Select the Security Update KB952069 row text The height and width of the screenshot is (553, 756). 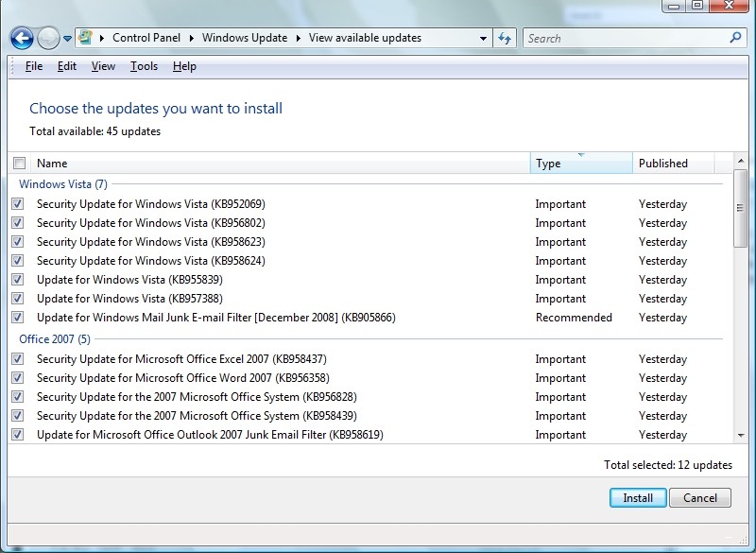click(151, 204)
